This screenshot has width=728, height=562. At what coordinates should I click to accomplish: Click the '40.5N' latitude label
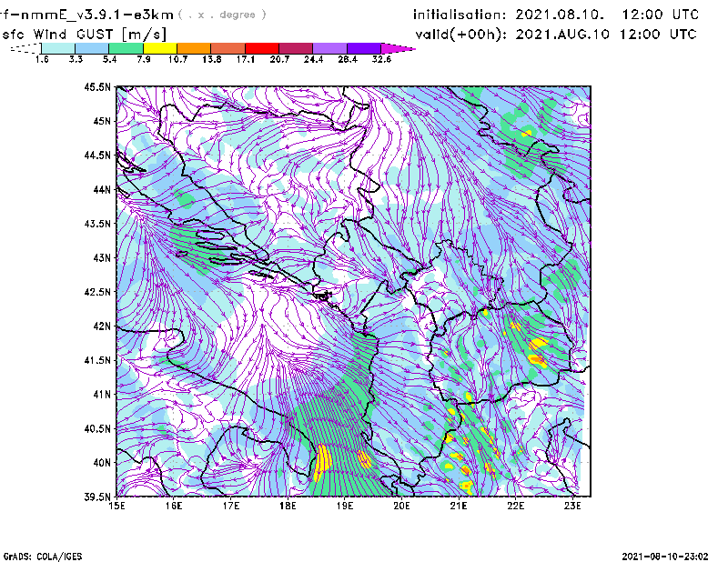click(97, 429)
